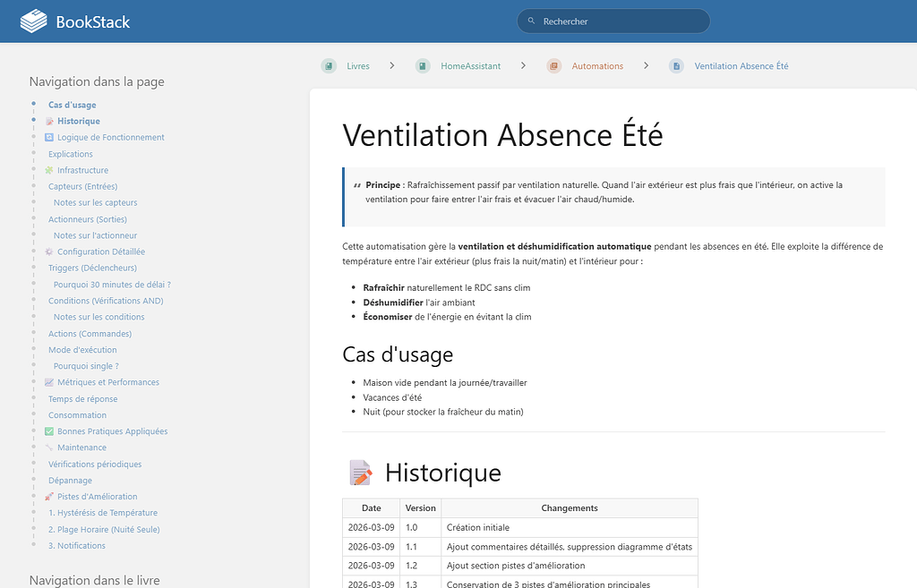
Task: Click the Automations chapter icon in breadcrumb
Action: pyautogui.click(x=553, y=66)
